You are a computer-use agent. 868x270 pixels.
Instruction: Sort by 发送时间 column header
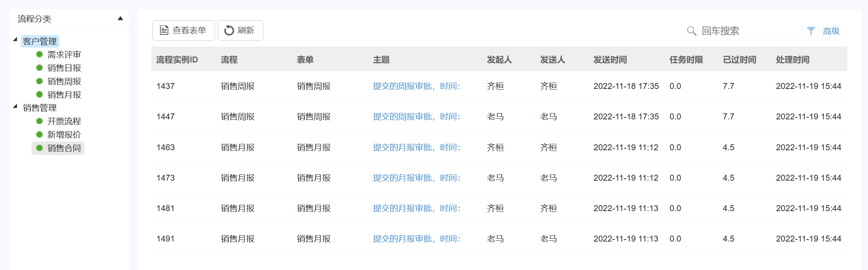(610, 60)
